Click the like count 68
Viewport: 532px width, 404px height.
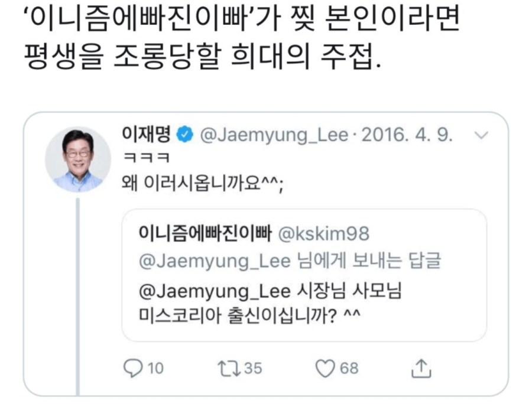tap(349, 368)
